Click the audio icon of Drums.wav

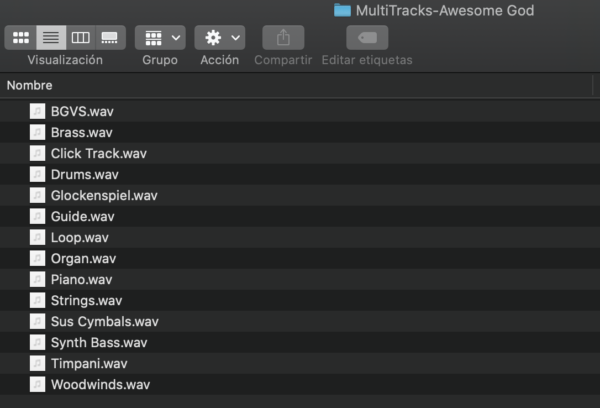coord(38,175)
